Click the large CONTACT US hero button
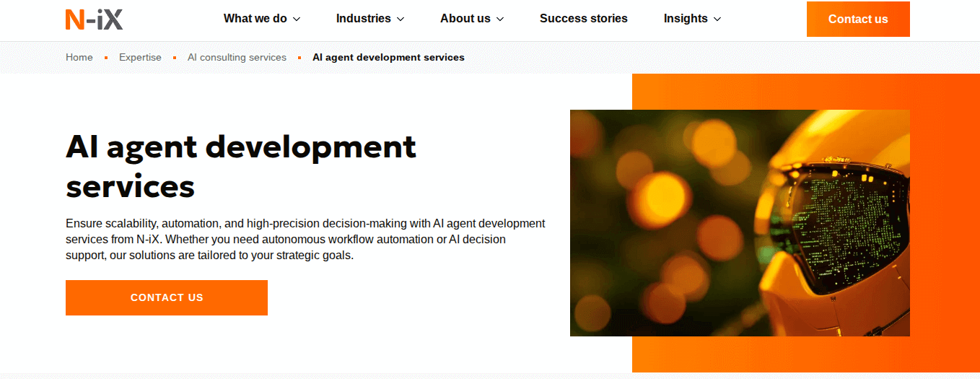 pos(167,297)
